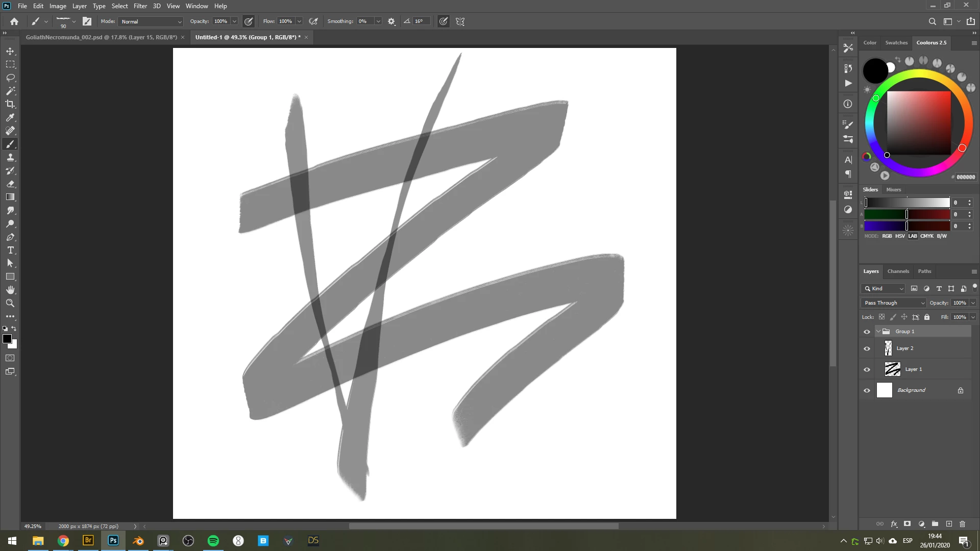This screenshot has height=551, width=980.
Task: Select the Zoom tool
Action: [x=10, y=303]
